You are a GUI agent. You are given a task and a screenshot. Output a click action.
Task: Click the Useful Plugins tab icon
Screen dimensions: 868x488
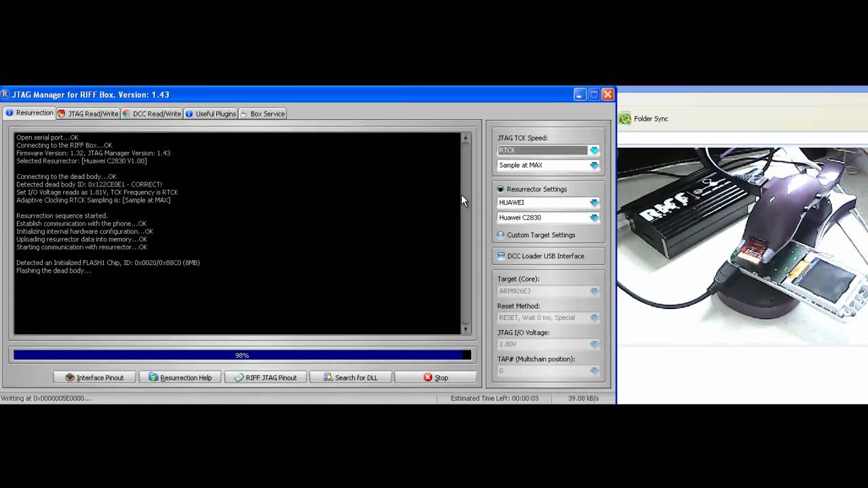(189, 114)
